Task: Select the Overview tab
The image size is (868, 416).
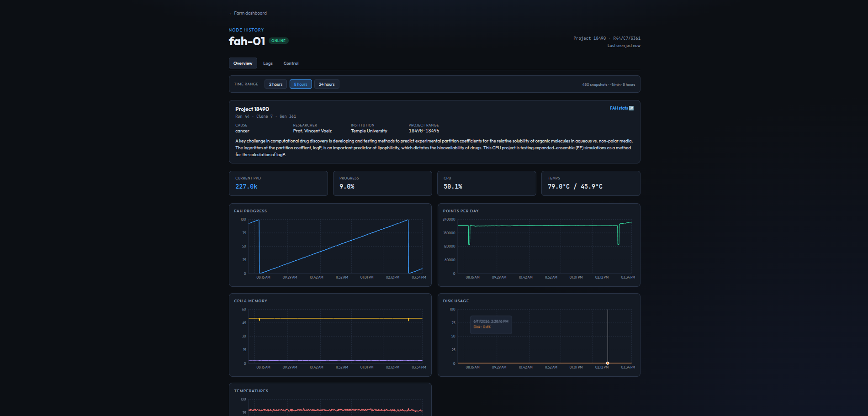Action: pos(243,63)
